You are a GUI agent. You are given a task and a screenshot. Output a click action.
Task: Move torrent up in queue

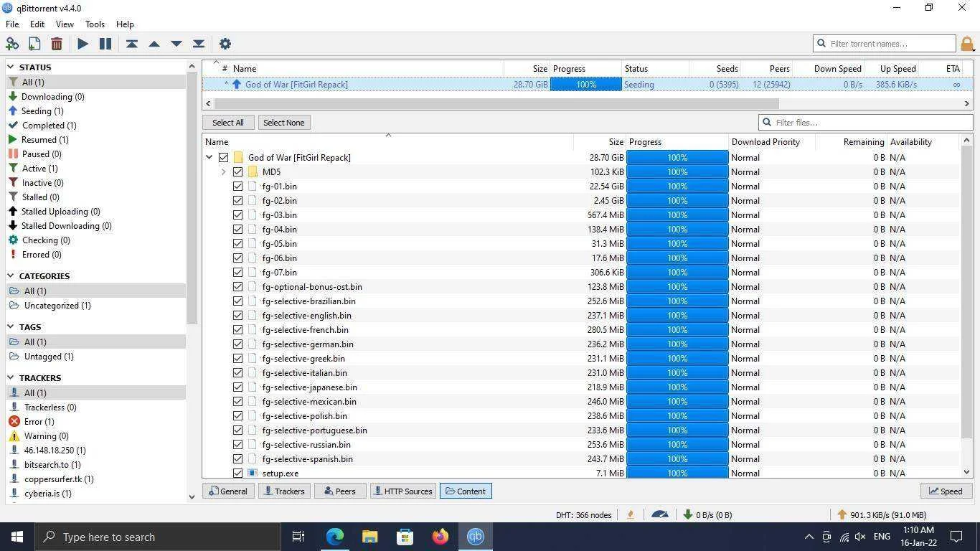(x=154, y=44)
